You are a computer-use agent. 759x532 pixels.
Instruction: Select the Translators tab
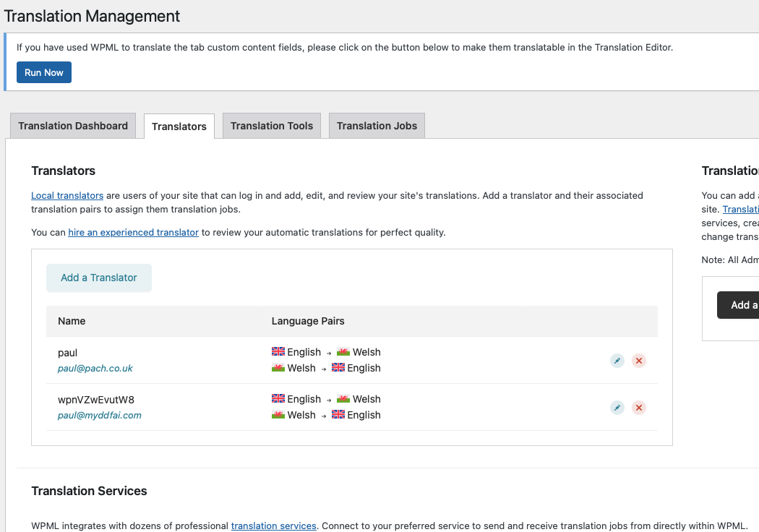179,126
